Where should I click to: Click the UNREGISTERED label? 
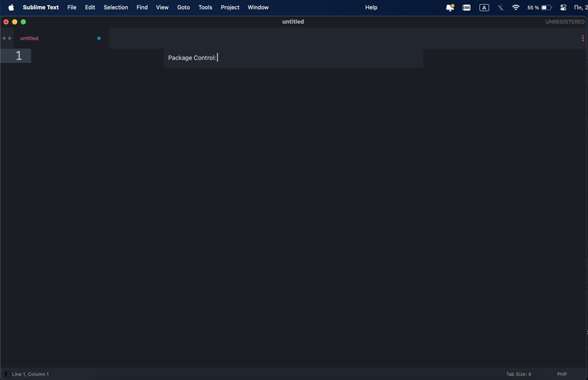click(564, 22)
